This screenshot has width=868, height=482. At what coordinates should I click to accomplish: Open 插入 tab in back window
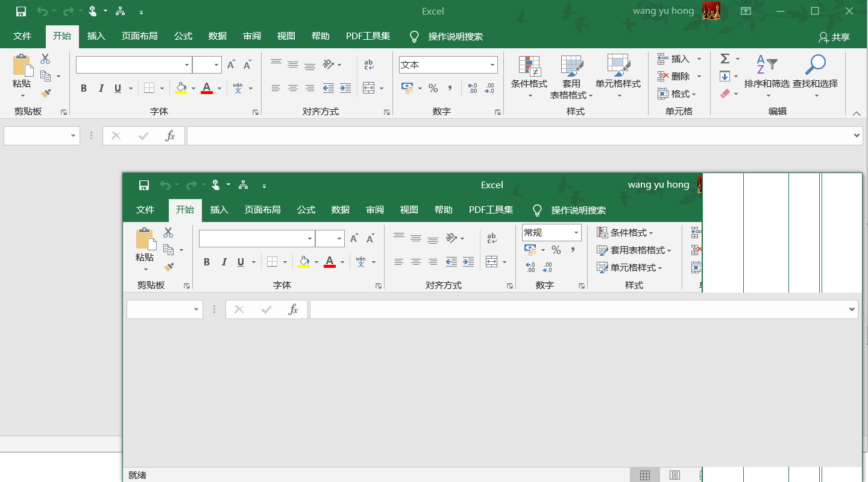pyautogui.click(x=96, y=36)
